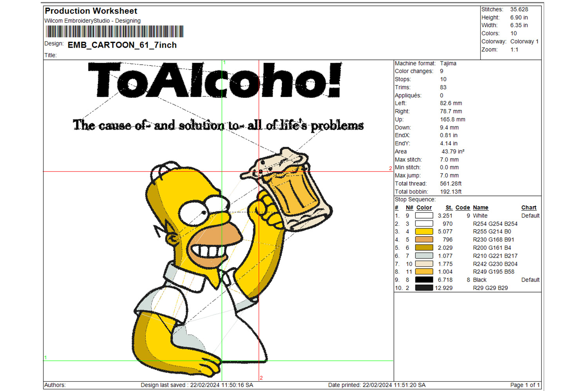The height and width of the screenshot is (391, 588).
Task: Click the Name column header
Action: coord(480,208)
